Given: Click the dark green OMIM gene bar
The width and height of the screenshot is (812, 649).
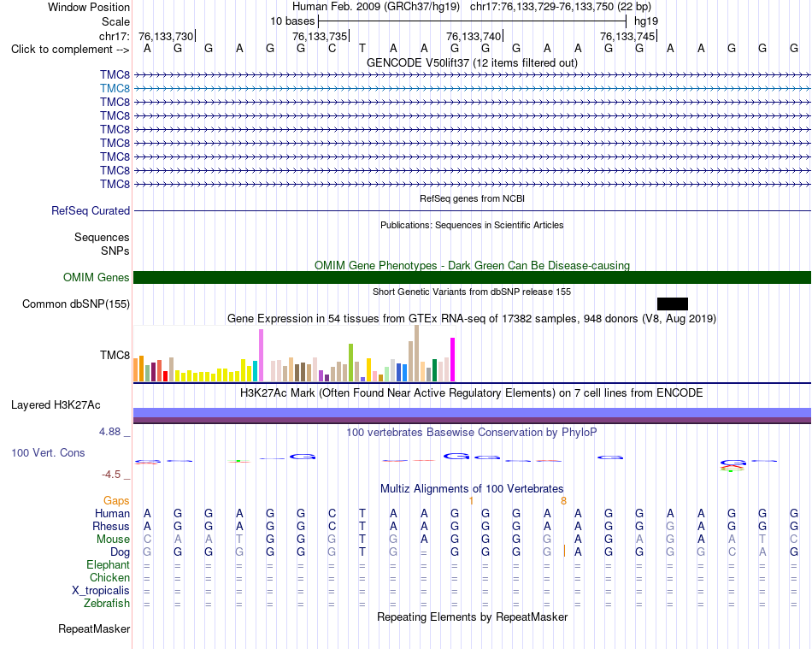Looking at the screenshot, I should tap(472, 278).
